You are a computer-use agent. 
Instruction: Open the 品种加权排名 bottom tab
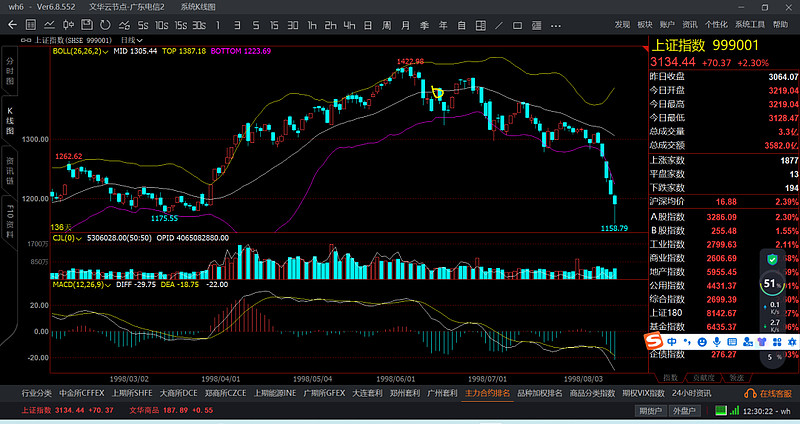tap(540, 393)
